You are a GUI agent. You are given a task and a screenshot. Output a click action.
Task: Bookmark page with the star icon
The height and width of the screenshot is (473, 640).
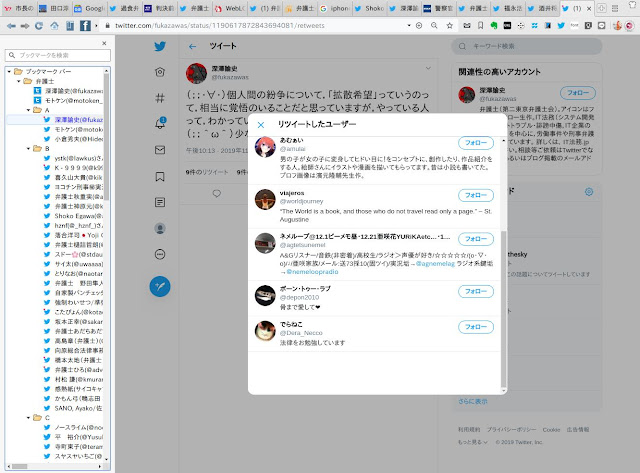click(449, 25)
